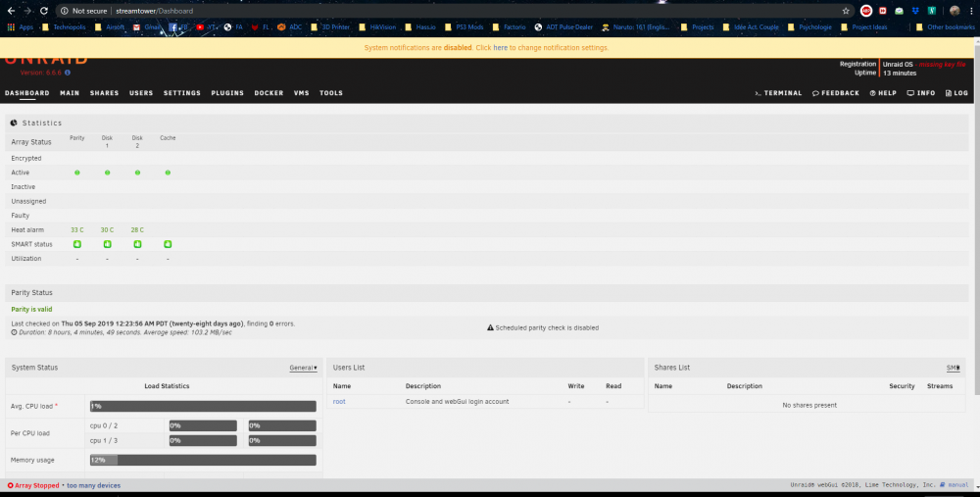
Task: Click the Chrome profile avatar
Action: click(955, 11)
